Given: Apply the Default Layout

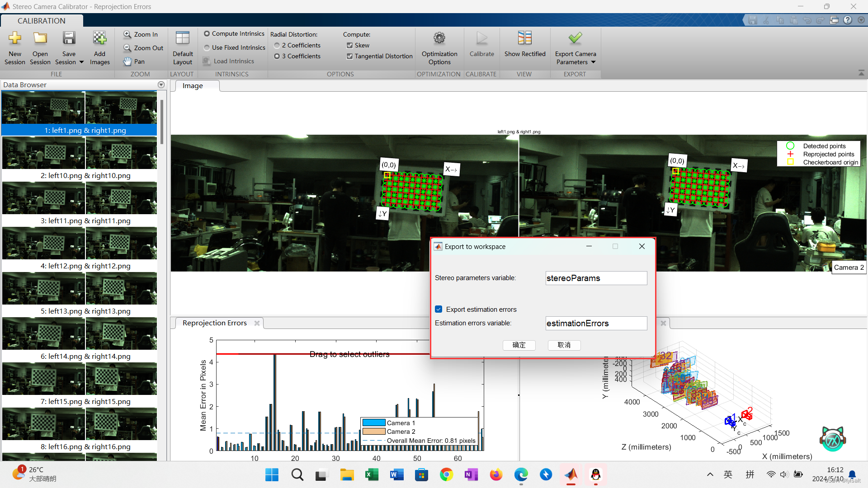Looking at the screenshot, I should (183, 39).
